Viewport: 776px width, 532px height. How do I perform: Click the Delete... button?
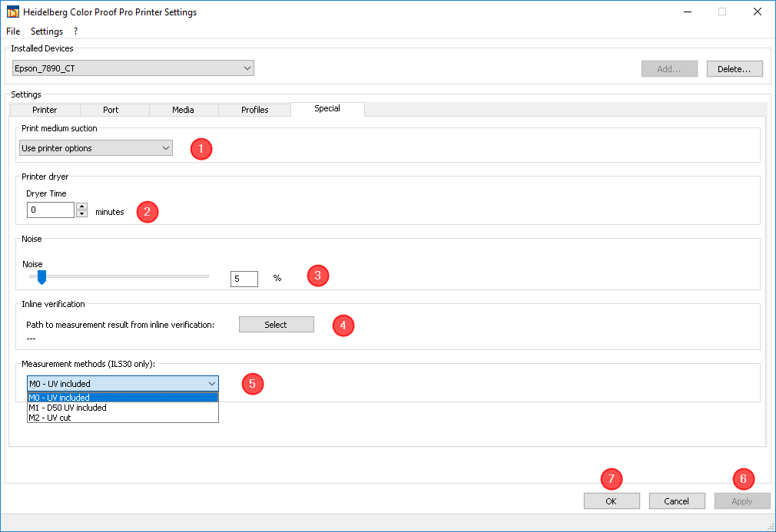click(x=734, y=69)
